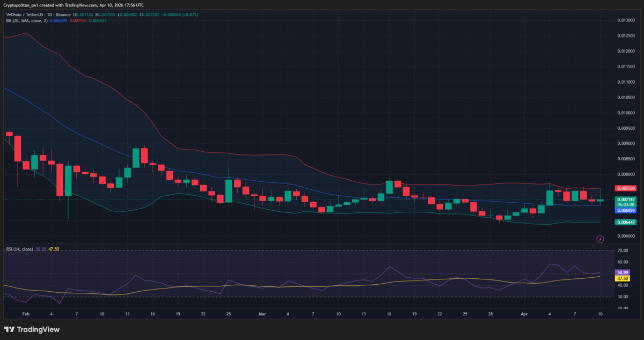
Task: Click the Feb label on the time axis
Action: (26, 313)
